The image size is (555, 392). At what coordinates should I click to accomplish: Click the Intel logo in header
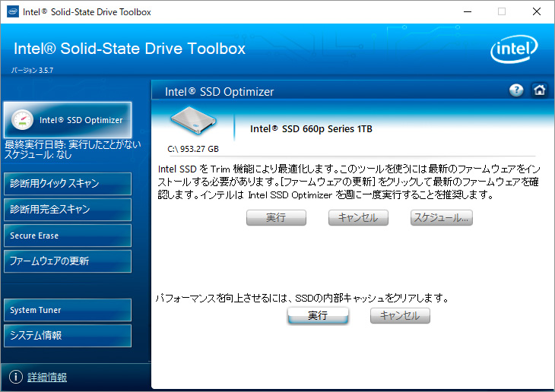tap(514, 49)
